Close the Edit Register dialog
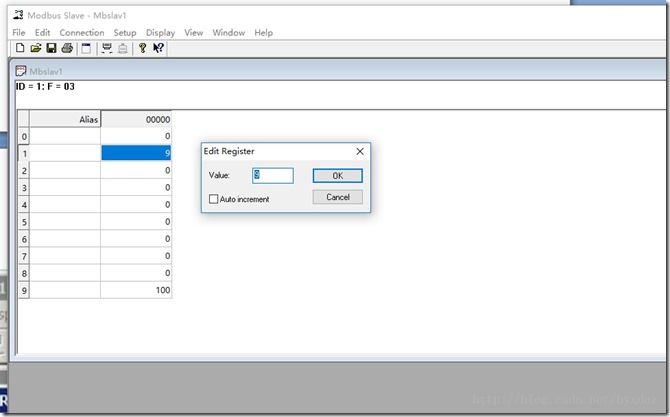 [x=360, y=151]
